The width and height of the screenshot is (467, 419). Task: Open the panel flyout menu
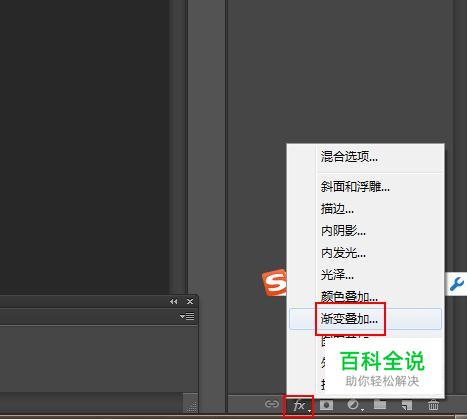tap(187, 316)
